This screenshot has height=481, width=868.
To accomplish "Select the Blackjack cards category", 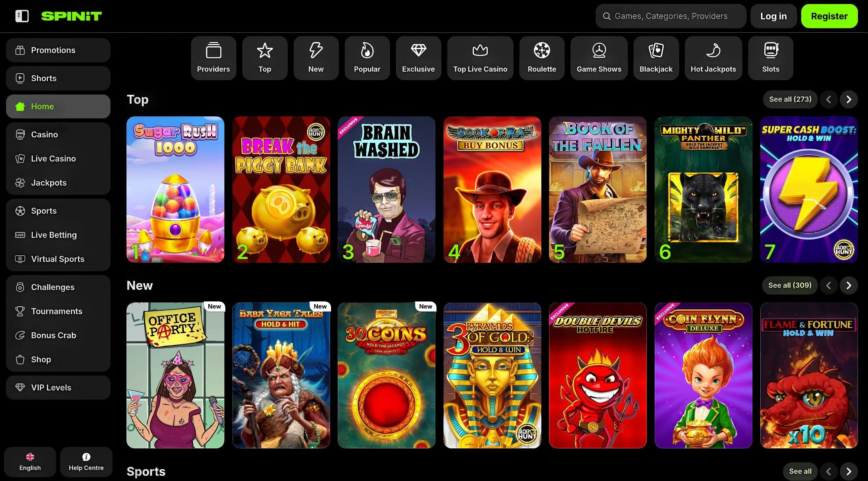I will coord(656,58).
